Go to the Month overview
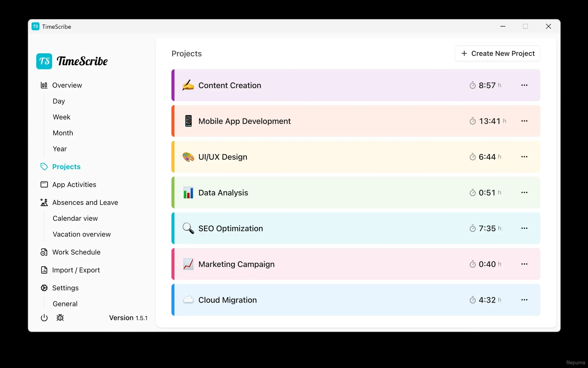The width and height of the screenshot is (588, 368). click(63, 133)
